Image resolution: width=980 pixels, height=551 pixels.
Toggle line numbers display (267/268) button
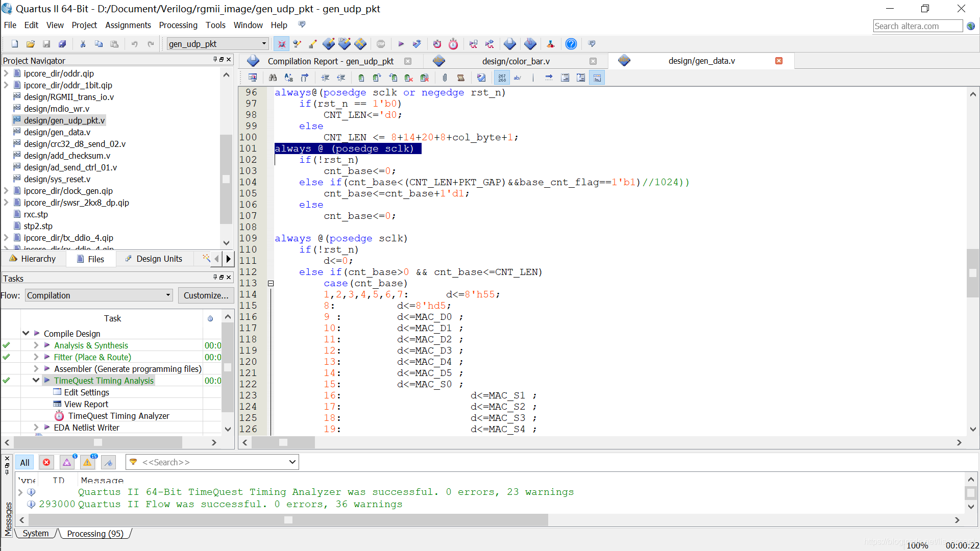[x=502, y=78]
